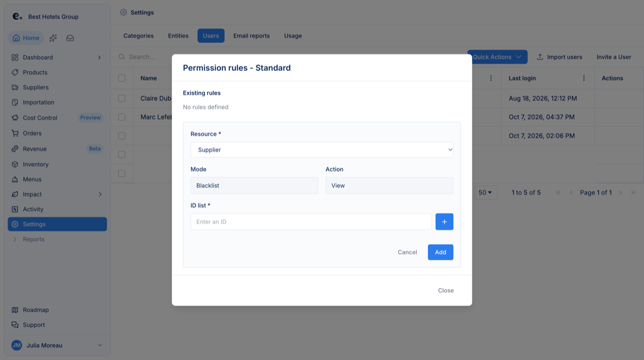Click the Enter an ID field

311,222
